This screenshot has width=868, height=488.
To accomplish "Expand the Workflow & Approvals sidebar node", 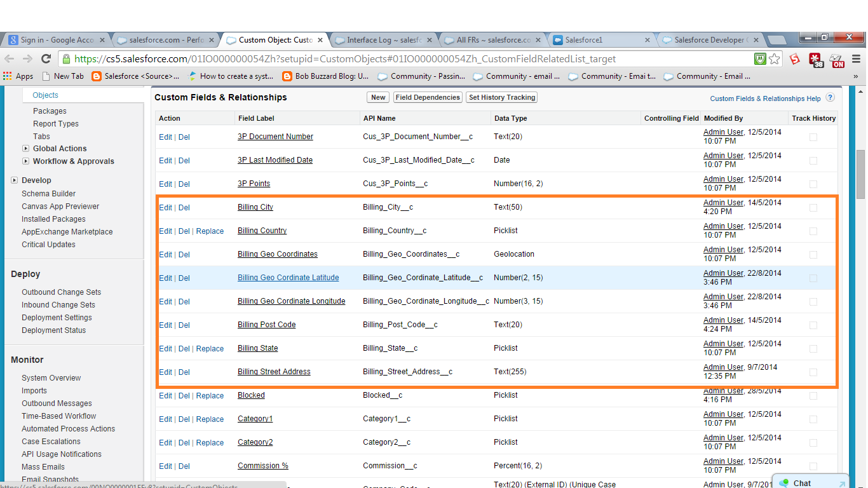I will point(26,161).
